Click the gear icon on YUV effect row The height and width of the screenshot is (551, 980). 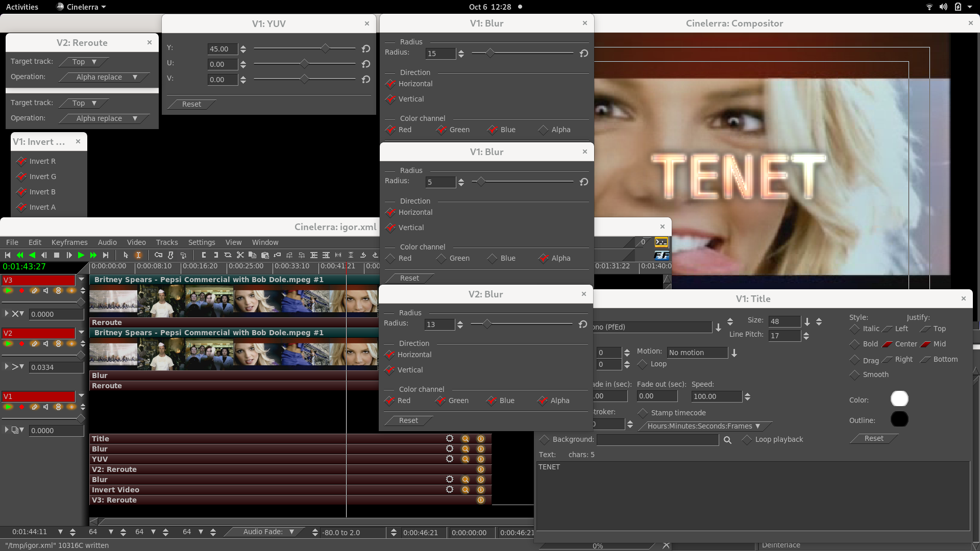click(x=450, y=459)
